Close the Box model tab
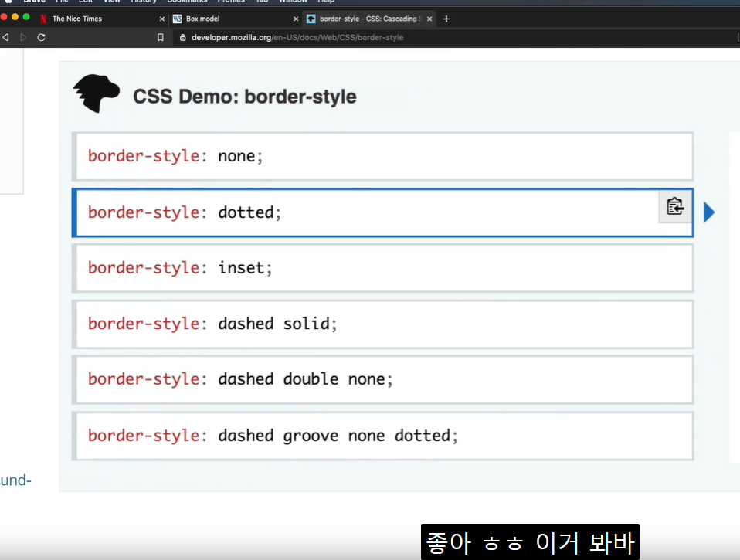 pyautogui.click(x=295, y=19)
